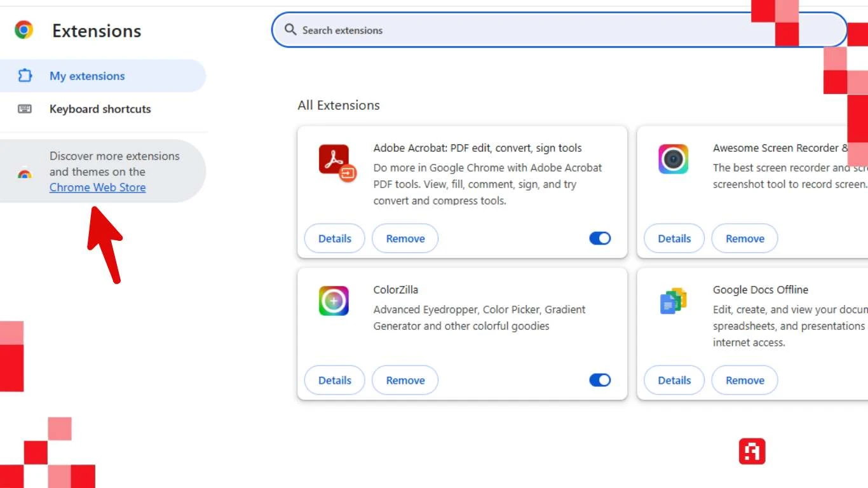The height and width of the screenshot is (488, 868).
Task: Click the rainbow Web Store icon in the sidebar
Action: pos(25,173)
